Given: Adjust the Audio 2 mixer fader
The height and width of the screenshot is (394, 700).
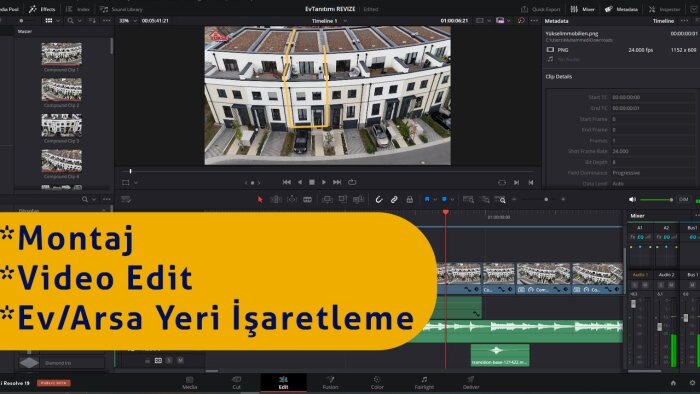Looking at the screenshot, I should (659, 327).
